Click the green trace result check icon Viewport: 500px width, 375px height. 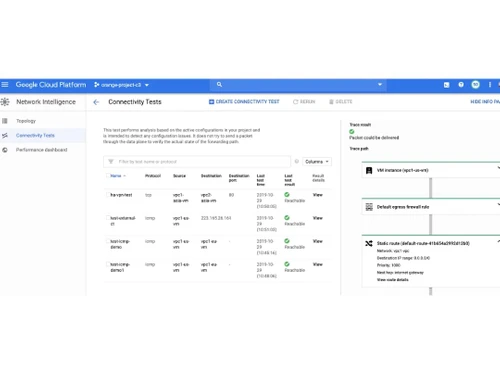352,131
